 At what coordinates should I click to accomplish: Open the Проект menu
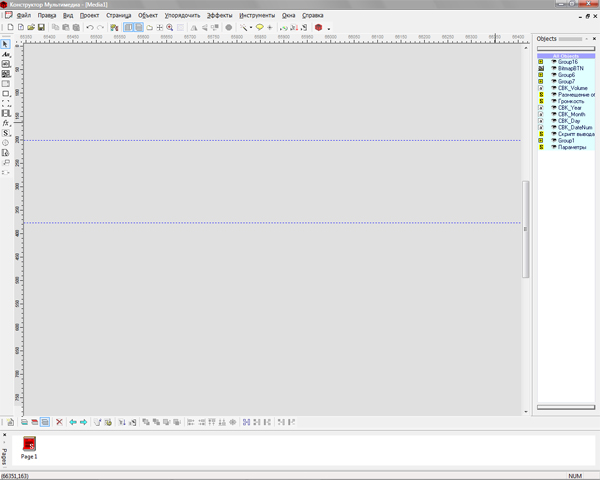tap(90, 15)
